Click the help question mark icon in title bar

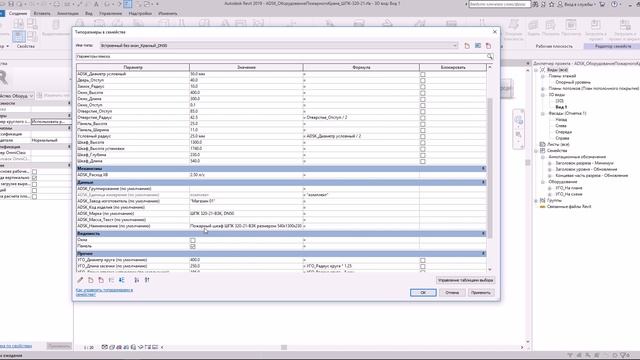(x=614, y=4)
